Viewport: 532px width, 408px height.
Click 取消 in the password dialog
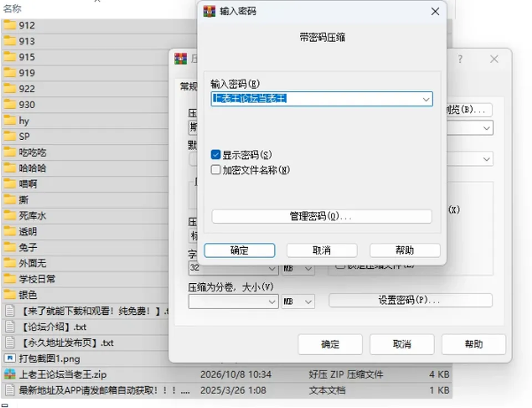pos(321,251)
